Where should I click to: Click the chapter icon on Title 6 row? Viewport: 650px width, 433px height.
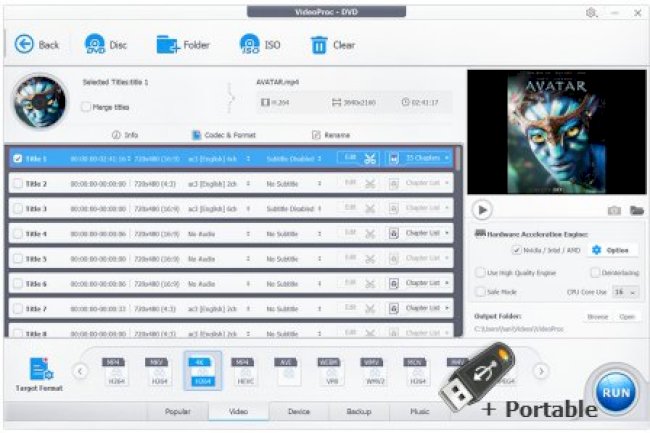pos(393,284)
